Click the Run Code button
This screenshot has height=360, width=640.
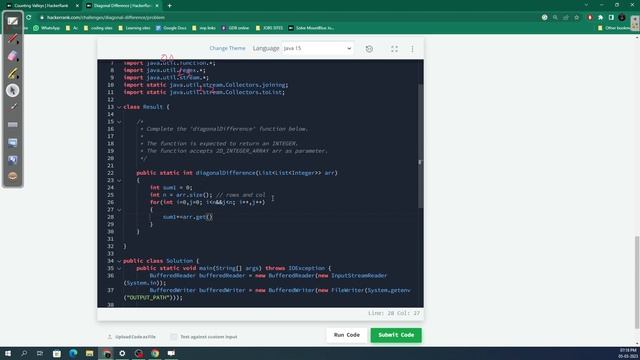click(347, 335)
